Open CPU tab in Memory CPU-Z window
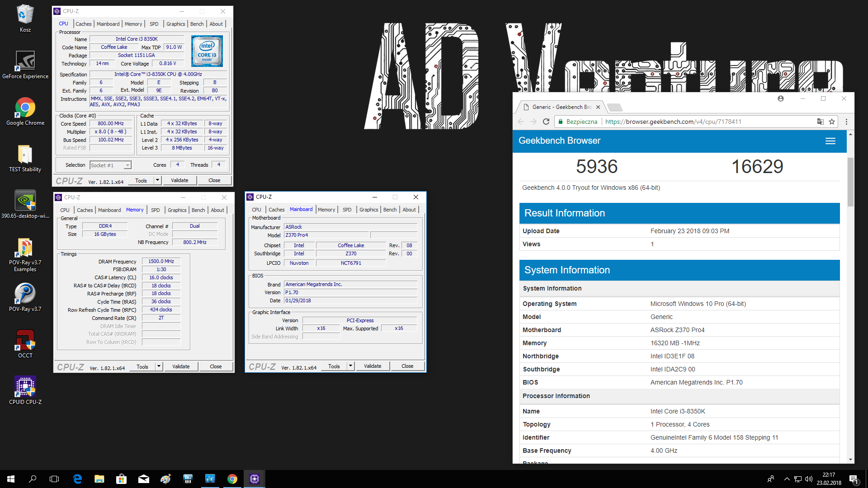The width and height of the screenshot is (868, 488). [x=65, y=210]
